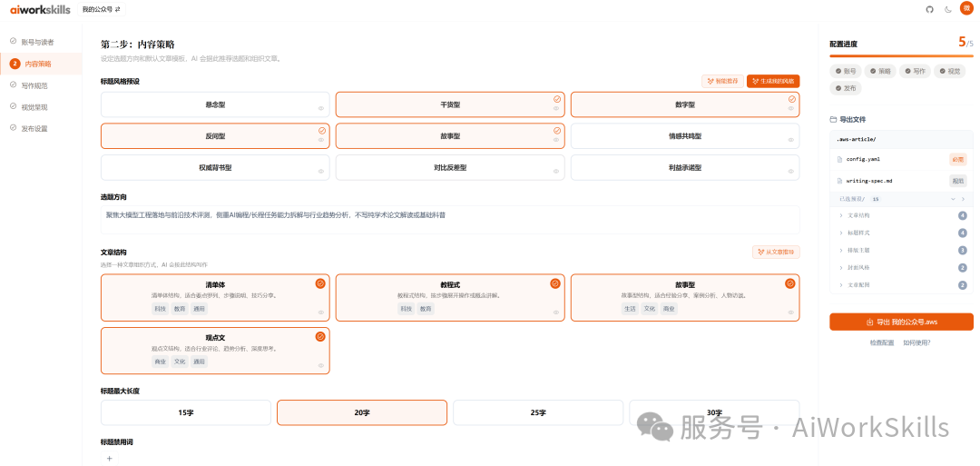
Task: Click the 智能推荐 button
Action: coord(722,82)
